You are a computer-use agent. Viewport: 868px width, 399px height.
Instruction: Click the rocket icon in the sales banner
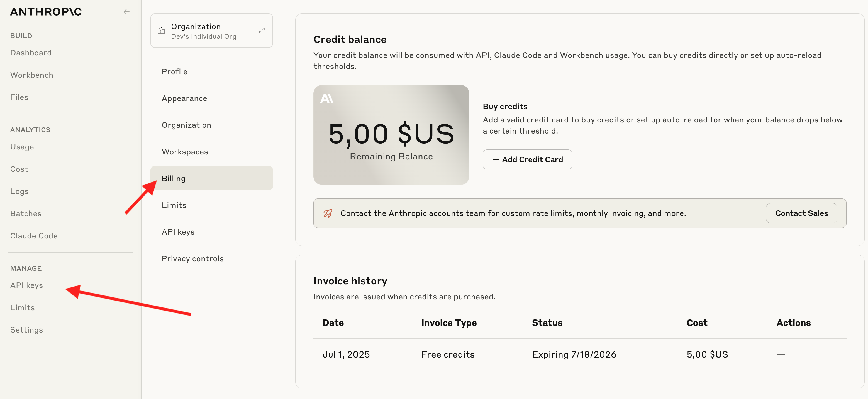pos(328,213)
